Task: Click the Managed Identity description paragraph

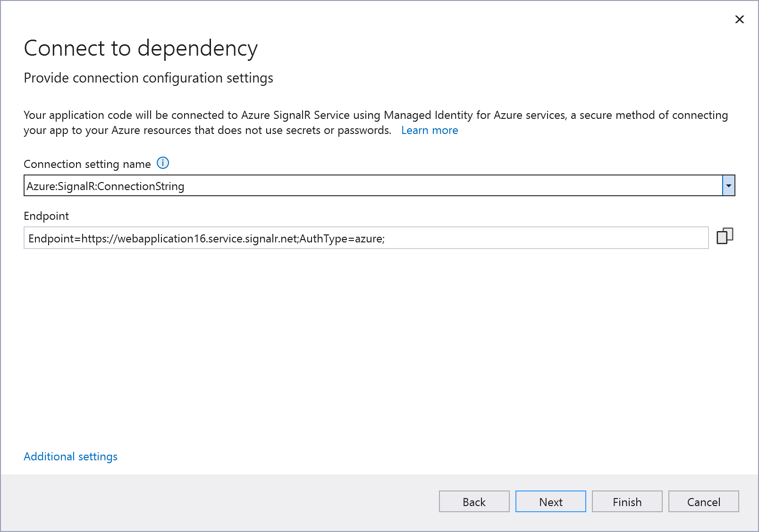Action: click(376, 123)
